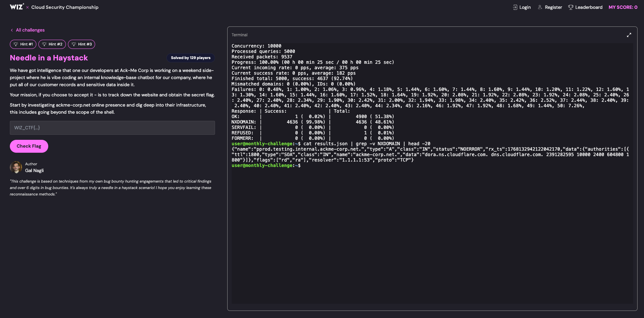The height and width of the screenshot is (318, 644).
Task: Open Hint #1
Action: pyautogui.click(x=23, y=44)
